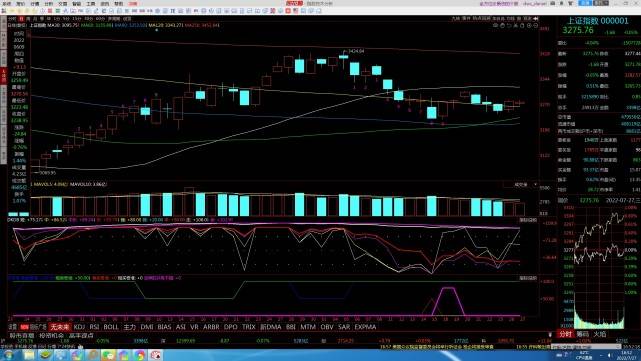Open the 主力 indicator tab

(129, 327)
